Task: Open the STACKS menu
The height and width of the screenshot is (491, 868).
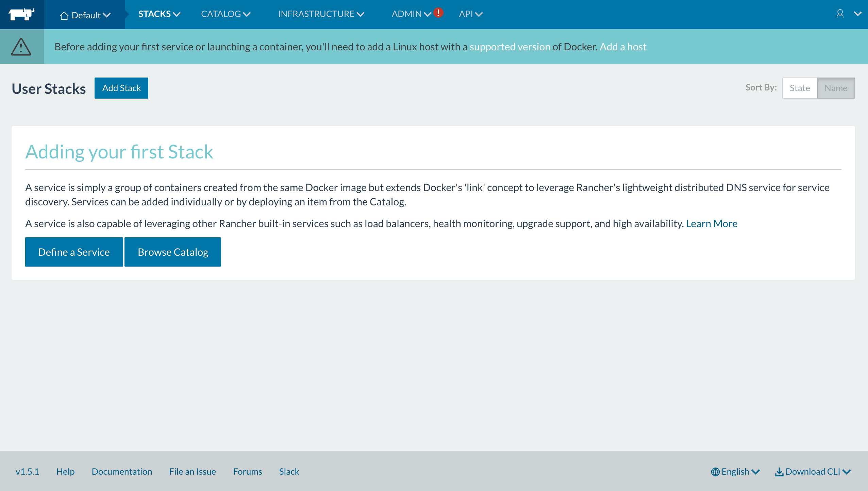Action: click(159, 14)
